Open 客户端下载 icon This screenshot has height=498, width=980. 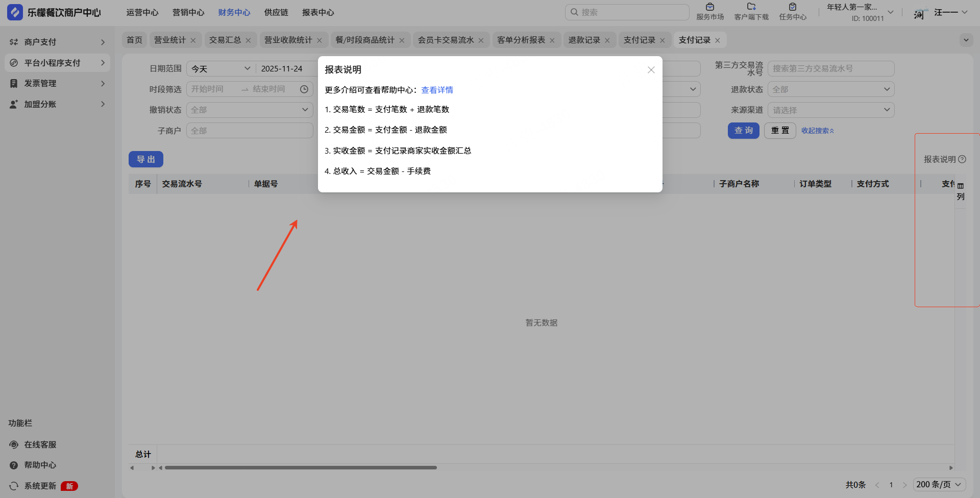click(751, 7)
